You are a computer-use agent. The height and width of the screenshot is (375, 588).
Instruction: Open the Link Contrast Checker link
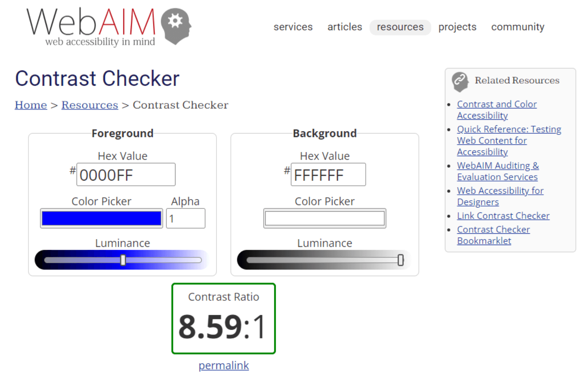(x=503, y=216)
